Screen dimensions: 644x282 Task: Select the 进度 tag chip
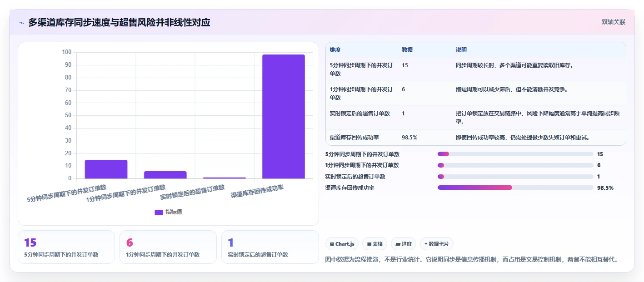pyautogui.click(x=404, y=244)
